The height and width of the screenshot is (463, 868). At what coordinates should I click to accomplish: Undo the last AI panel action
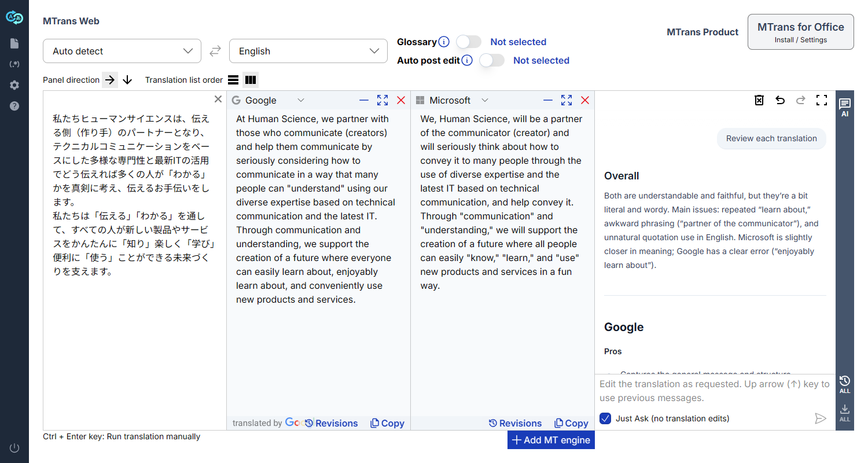pos(780,100)
